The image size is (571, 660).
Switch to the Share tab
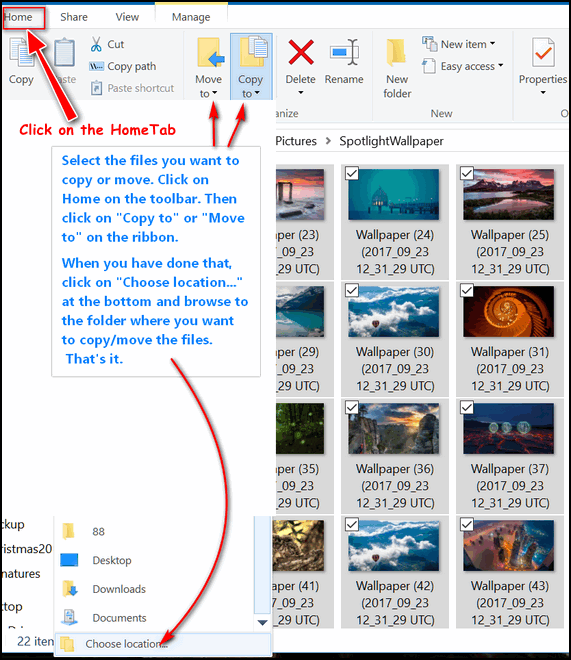(x=74, y=17)
